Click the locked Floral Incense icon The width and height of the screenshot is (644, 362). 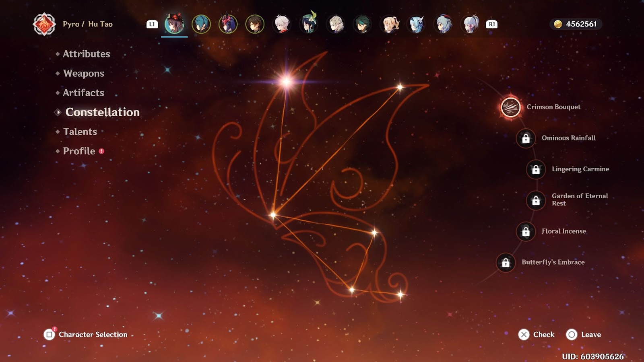526,232
